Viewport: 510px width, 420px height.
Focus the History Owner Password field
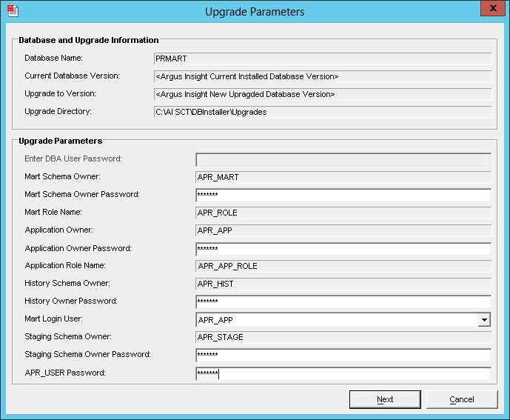coord(343,301)
